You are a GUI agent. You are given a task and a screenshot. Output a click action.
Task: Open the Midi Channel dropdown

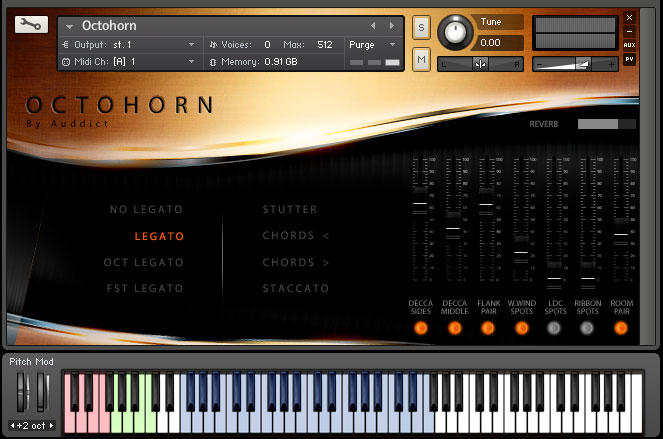pos(191,61)
